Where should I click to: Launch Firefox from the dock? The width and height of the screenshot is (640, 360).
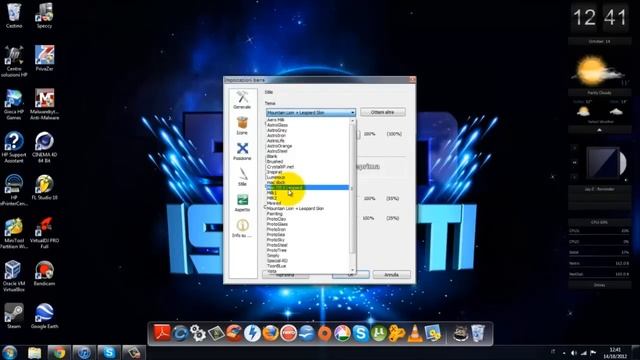pyautogui.click(x=270, y=333)
